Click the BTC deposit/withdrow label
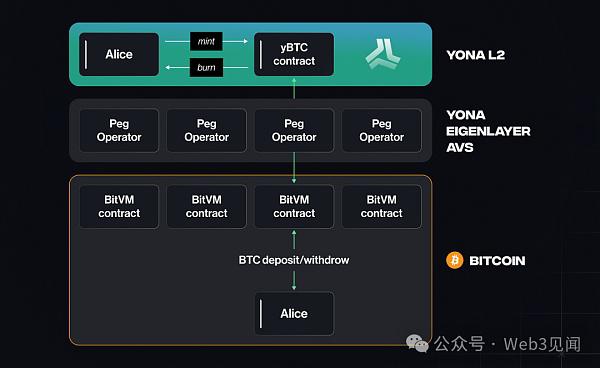This screenshot has height=368, width=600. (294, 260)
